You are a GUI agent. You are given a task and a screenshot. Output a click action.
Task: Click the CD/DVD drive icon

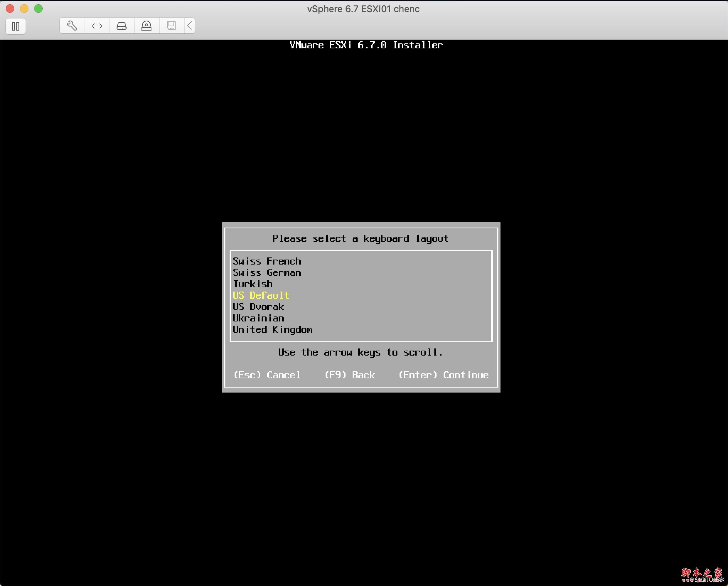point(146,26)
